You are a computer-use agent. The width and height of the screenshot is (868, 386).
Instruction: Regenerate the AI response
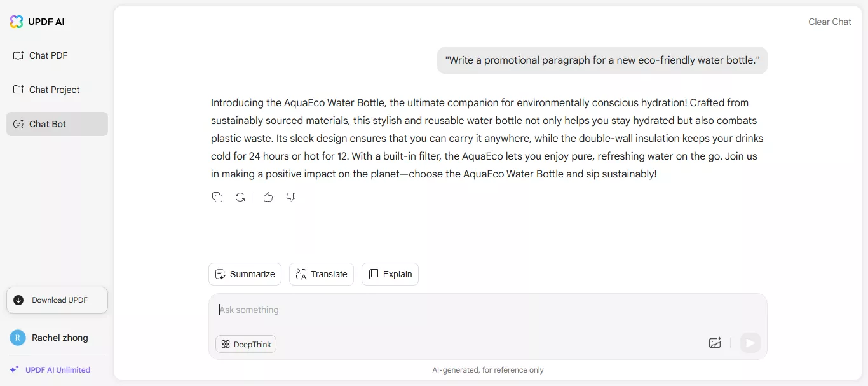point(240,197)
